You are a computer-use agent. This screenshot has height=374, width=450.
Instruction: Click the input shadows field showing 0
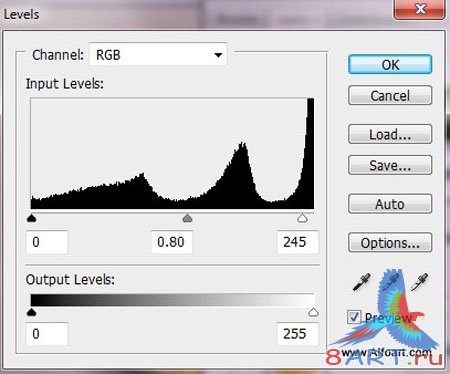[47, 242]
